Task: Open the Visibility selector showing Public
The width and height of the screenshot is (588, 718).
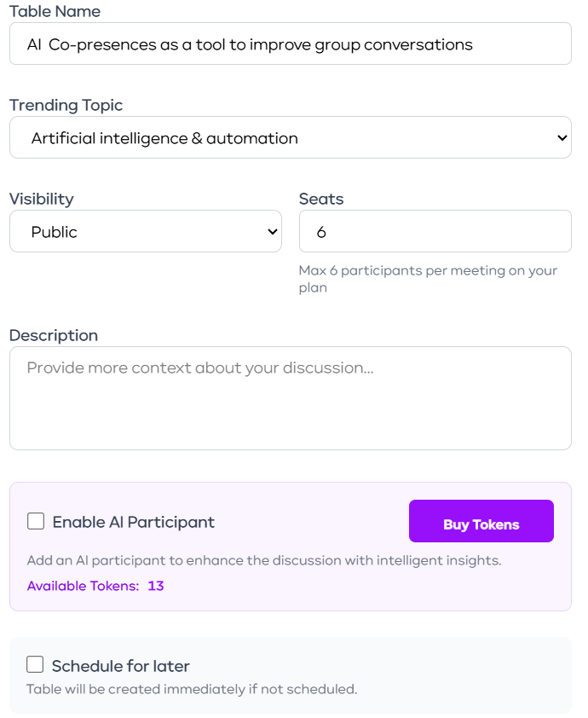Action: pos(145,230)
